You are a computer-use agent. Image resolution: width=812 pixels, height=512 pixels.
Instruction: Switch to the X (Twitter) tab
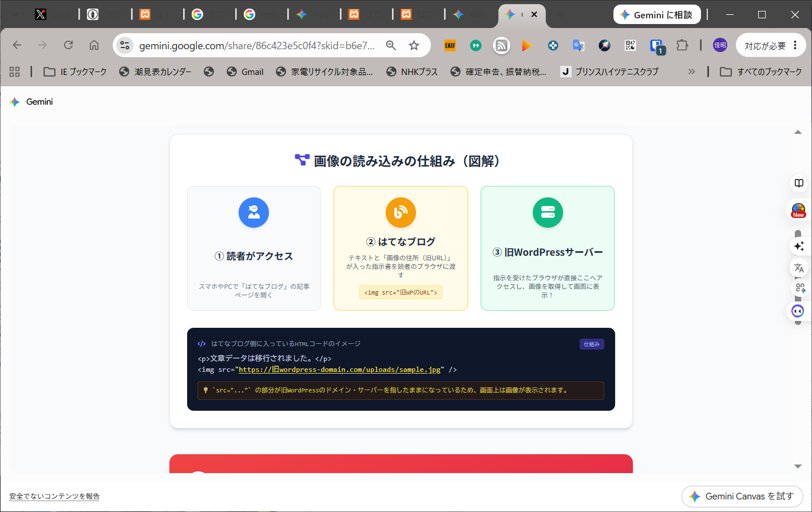click(x=40, y=15)
